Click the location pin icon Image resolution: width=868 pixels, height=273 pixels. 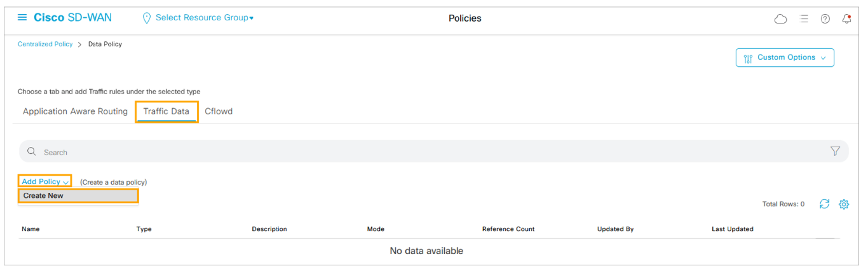[147, 18]
